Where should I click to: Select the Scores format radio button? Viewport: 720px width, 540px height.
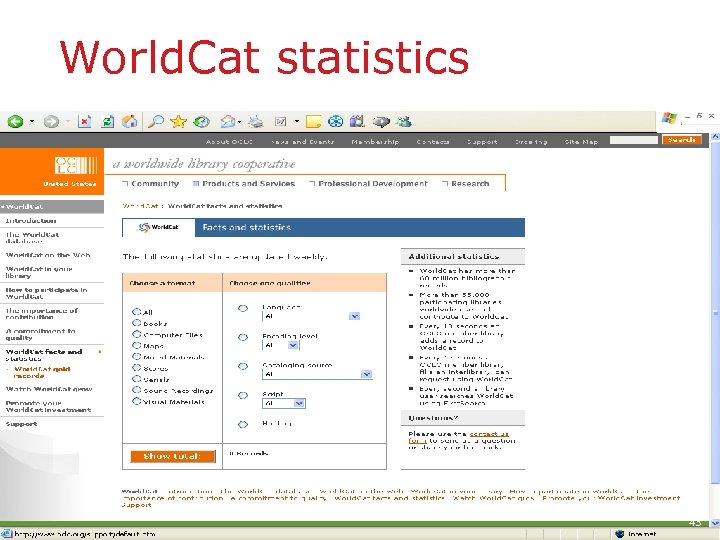(x=136, y=367)
